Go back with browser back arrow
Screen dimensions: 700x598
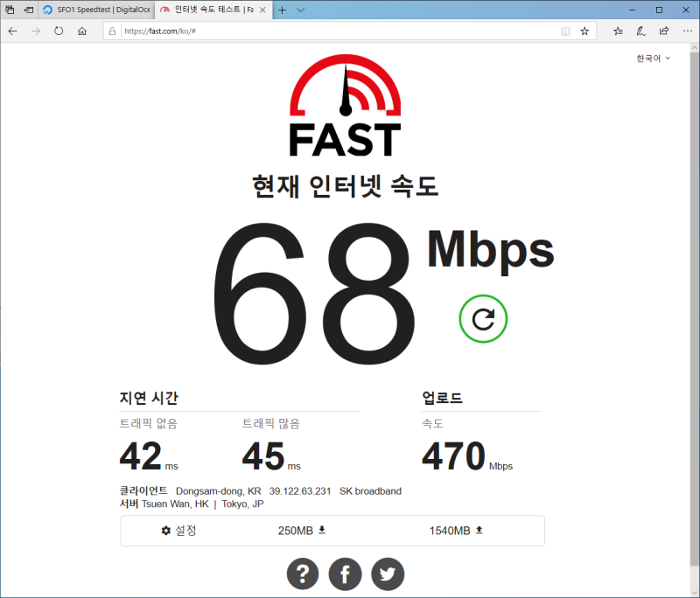click(x=12, y=31)
